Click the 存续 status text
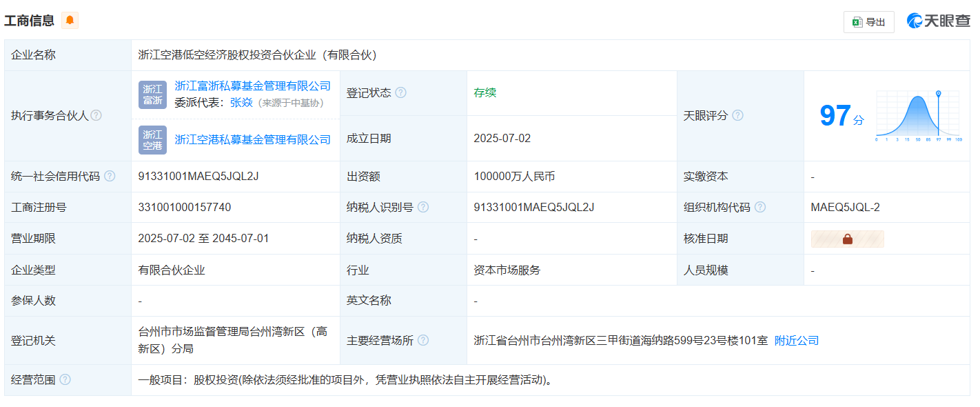 [x=485, y=92]
